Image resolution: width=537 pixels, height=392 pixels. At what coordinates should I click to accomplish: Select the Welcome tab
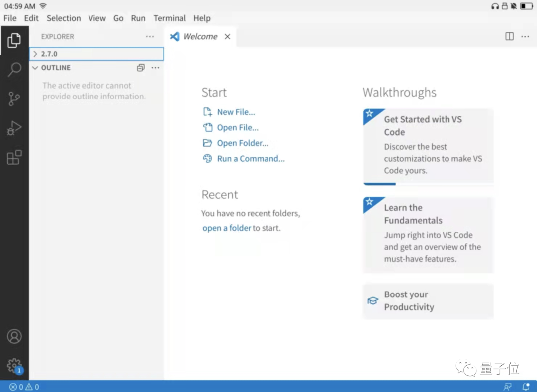coord(200,36)
